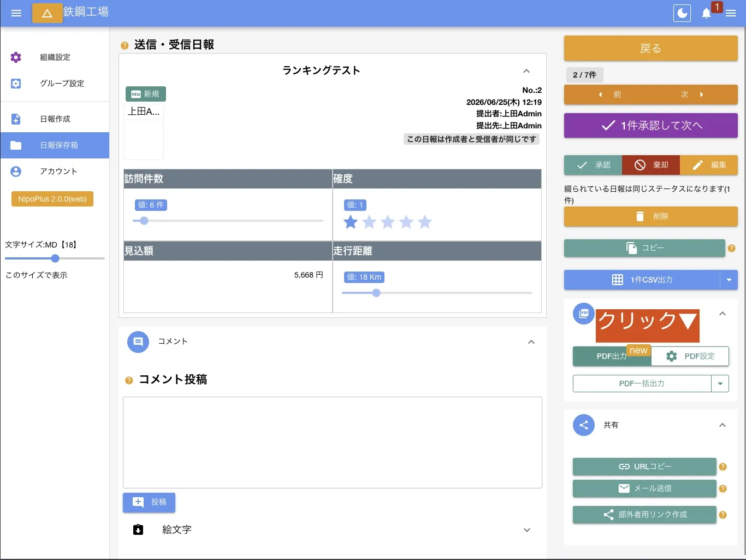Screen dimensions: 746x560
Task: Click the 5,668 円 見込額 value
Action: pyautogui.click(x=309, y=275)
